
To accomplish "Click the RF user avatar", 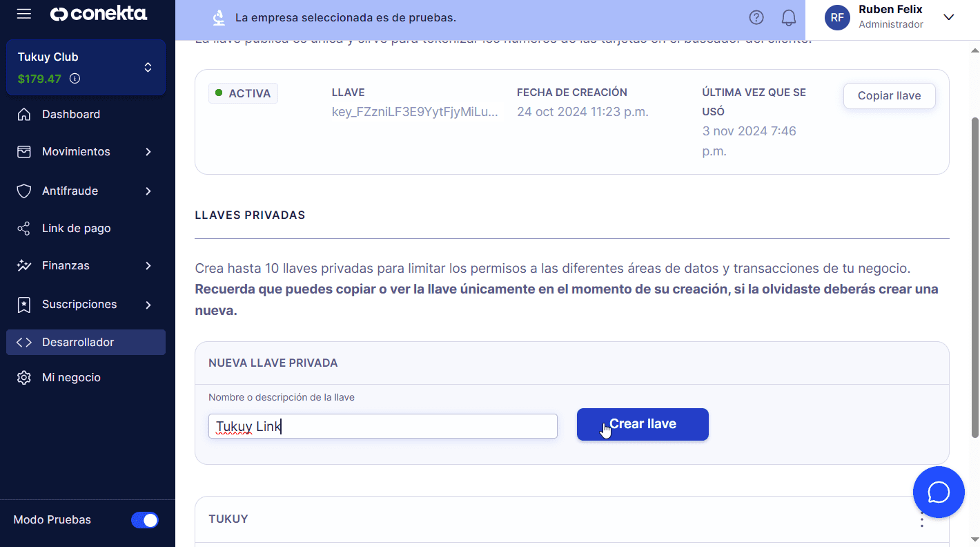I will coord(836,18).
